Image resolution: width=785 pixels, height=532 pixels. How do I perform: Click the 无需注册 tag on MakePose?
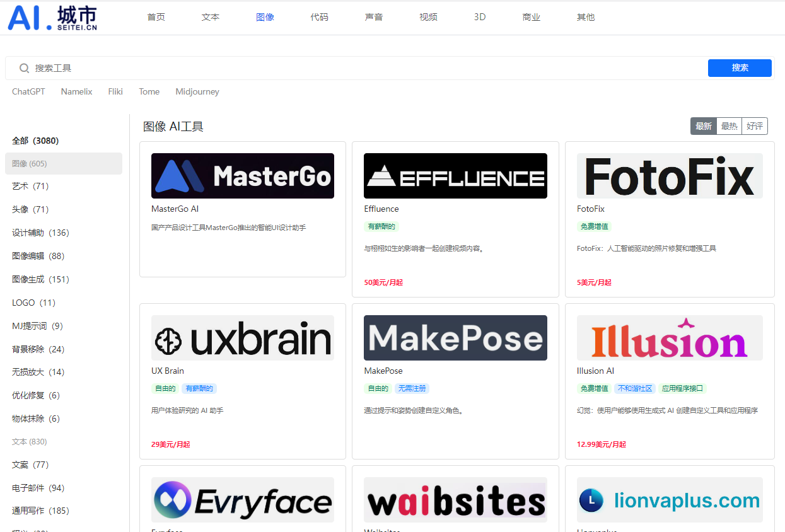[x=412, y=388]
